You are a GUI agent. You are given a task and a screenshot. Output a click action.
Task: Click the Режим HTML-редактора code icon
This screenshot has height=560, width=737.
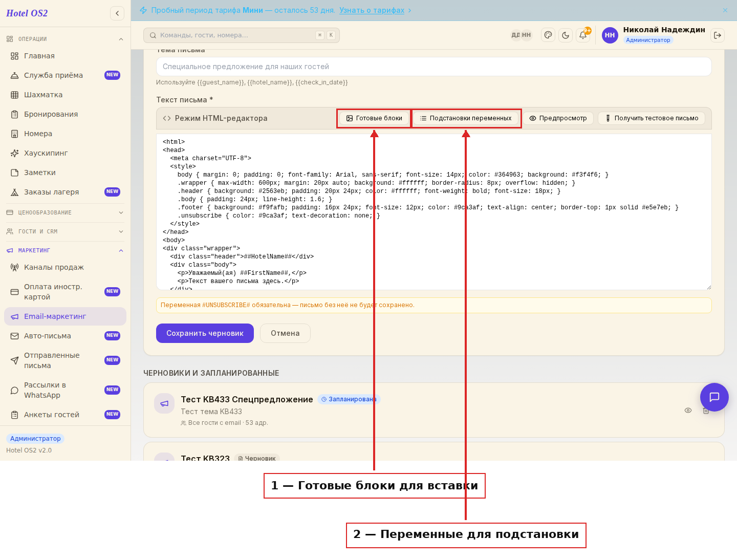(167, 118)
